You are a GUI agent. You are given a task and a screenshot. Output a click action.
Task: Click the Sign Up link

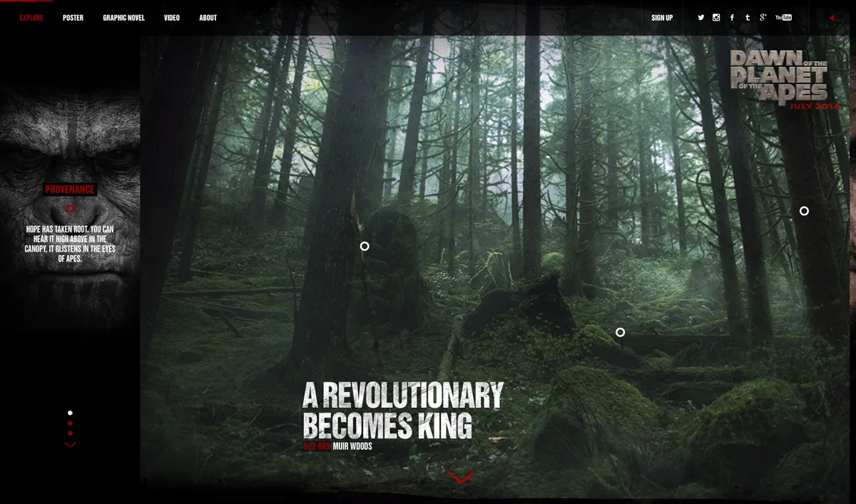click(662, 18)
